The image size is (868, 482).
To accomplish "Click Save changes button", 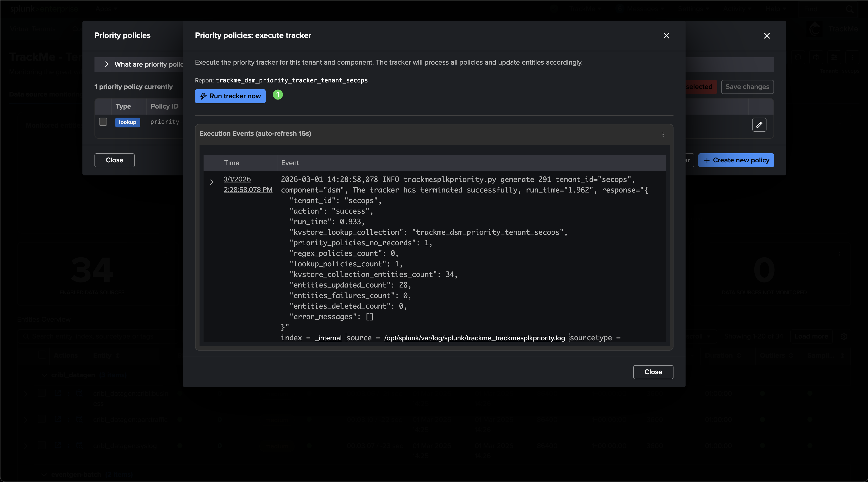I will click(747, 87).
